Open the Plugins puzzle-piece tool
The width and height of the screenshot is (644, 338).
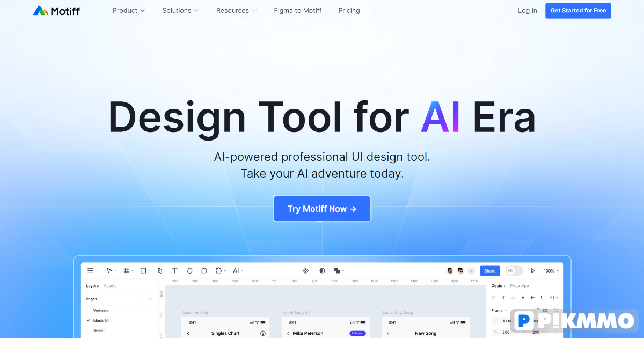[x=219, y=271]
